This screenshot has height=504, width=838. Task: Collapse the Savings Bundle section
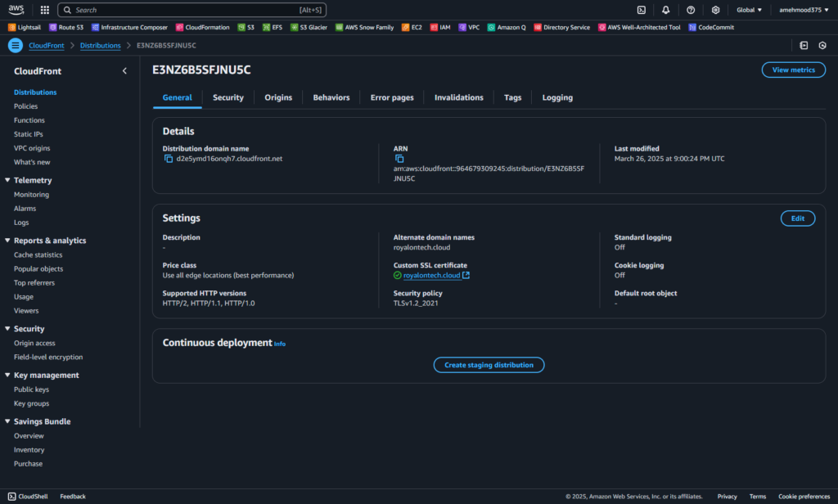point(7,421)
